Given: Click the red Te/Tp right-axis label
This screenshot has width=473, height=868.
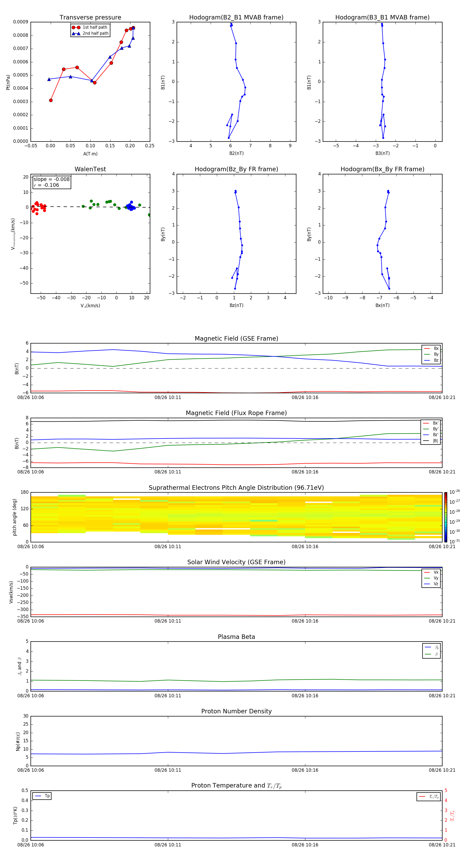Looking at the screenshot, I should click(x=453, y=815).
